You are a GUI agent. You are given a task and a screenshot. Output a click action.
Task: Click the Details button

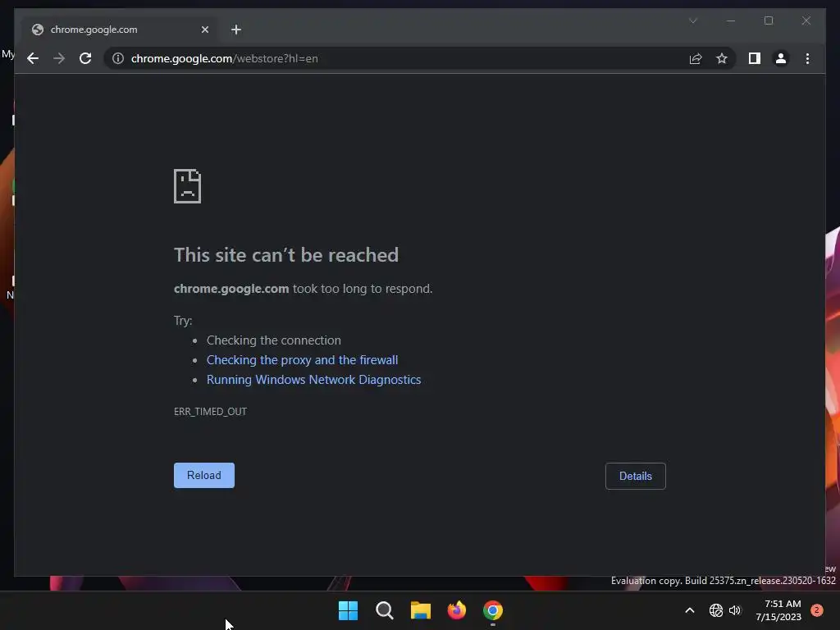tap(636, 476)
